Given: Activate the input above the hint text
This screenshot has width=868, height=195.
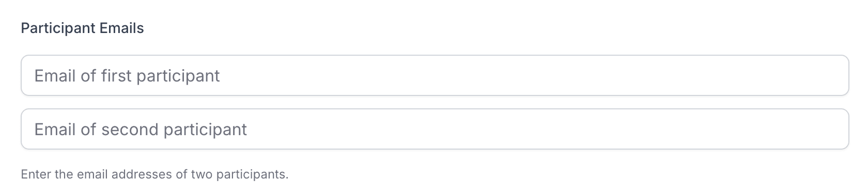Looking at the screenshot, I should 435,129.
